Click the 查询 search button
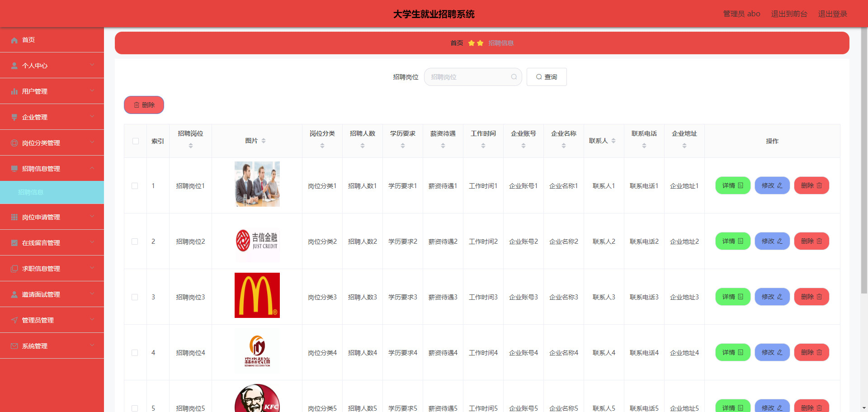868x412 pixels. coord(547,77)
